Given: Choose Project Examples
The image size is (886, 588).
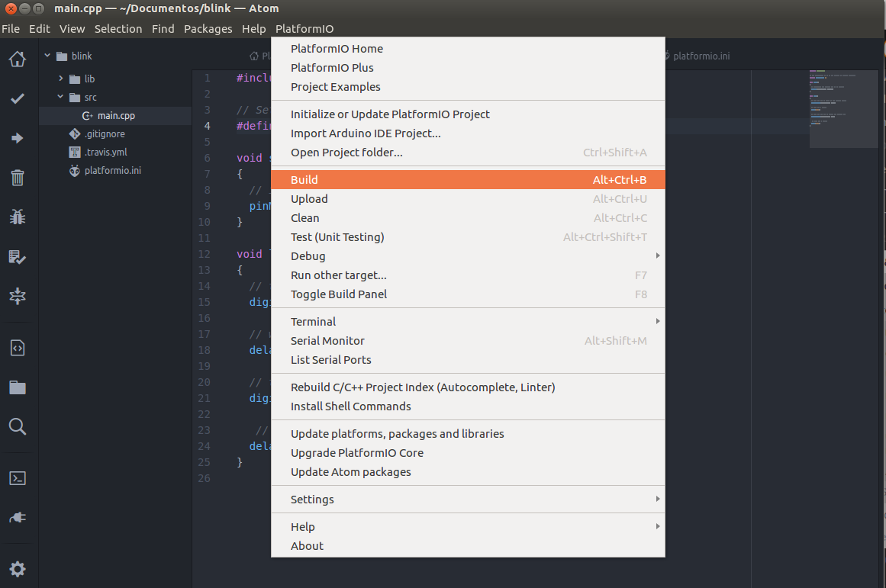Looking at the screenshot, I should pos(468,87).
